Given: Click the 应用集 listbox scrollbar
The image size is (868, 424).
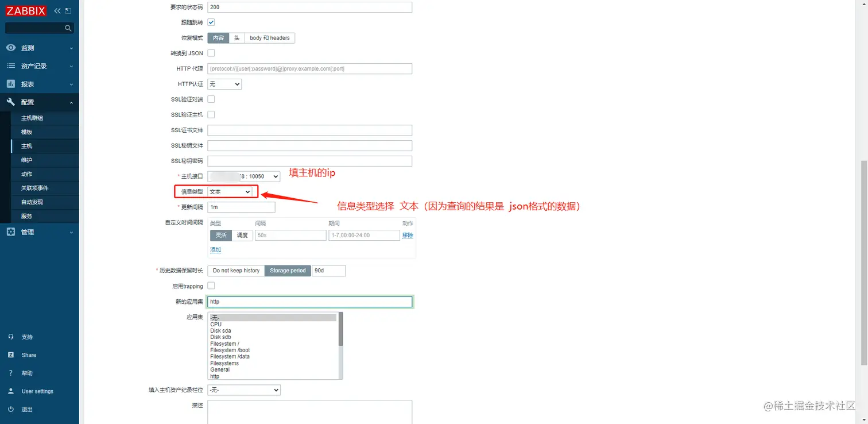Looking at the screenshot, I should pyautogui.click(x=340, y=329).
